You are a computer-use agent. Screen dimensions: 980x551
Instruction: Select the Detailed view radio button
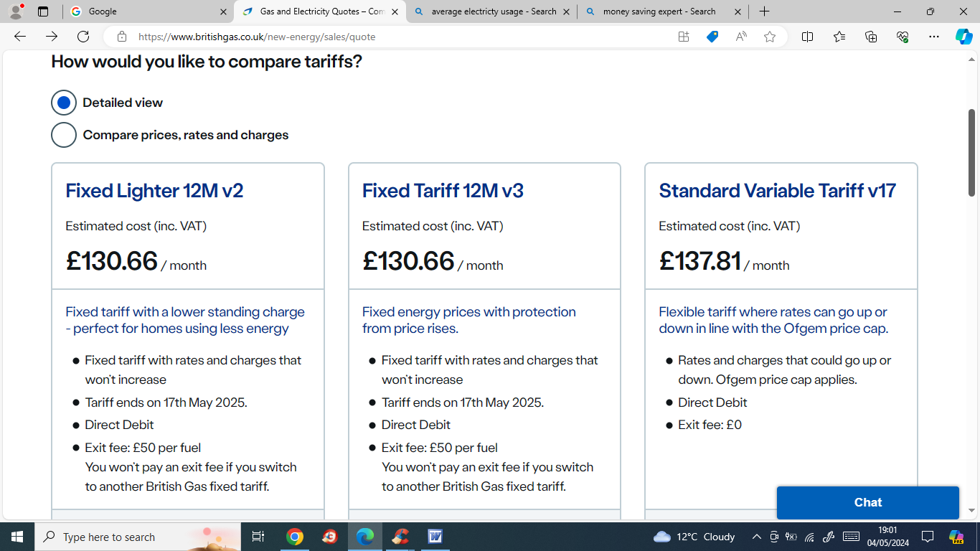click(64, 103)
